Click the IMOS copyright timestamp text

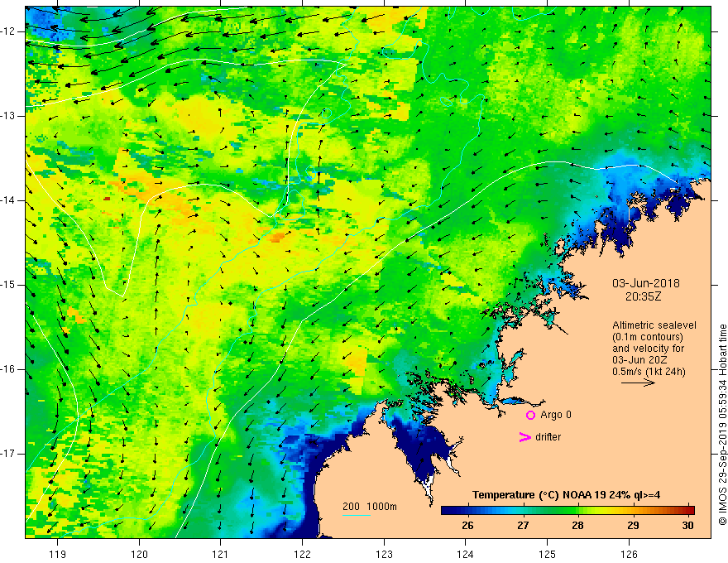point(722,425)
